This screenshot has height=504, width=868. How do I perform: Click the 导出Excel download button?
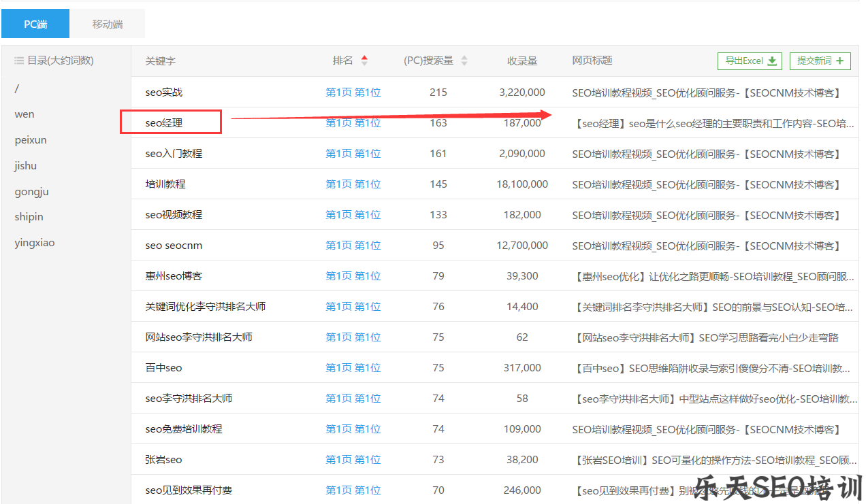(x=750, y=61)
